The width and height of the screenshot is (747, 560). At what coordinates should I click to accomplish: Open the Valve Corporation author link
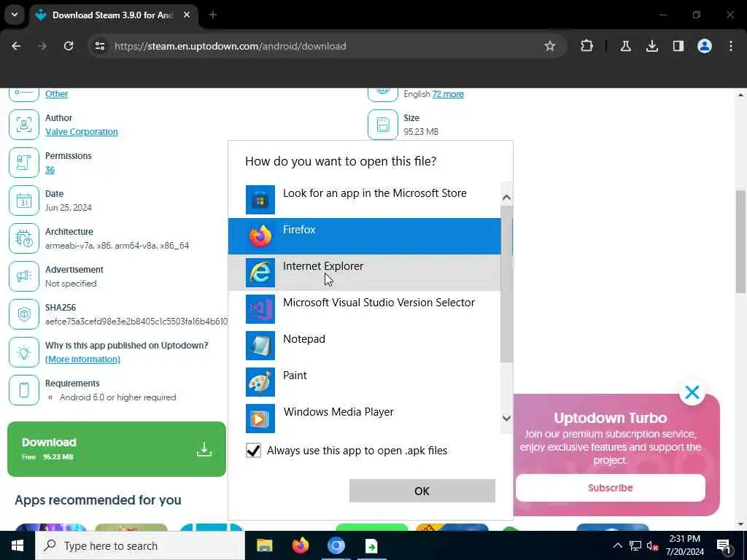[82, 131]
